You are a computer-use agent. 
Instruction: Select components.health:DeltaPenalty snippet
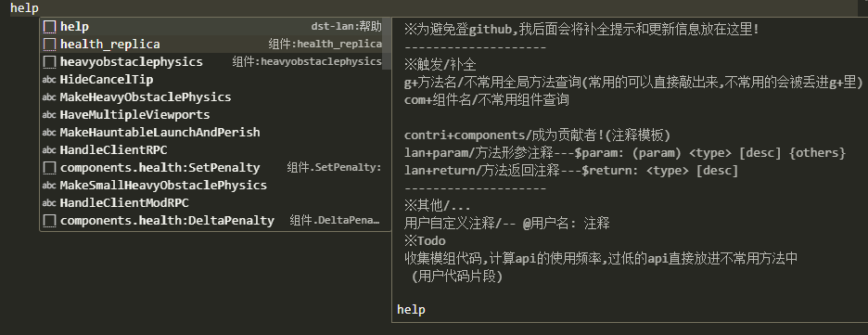click(x=213, y=221)
